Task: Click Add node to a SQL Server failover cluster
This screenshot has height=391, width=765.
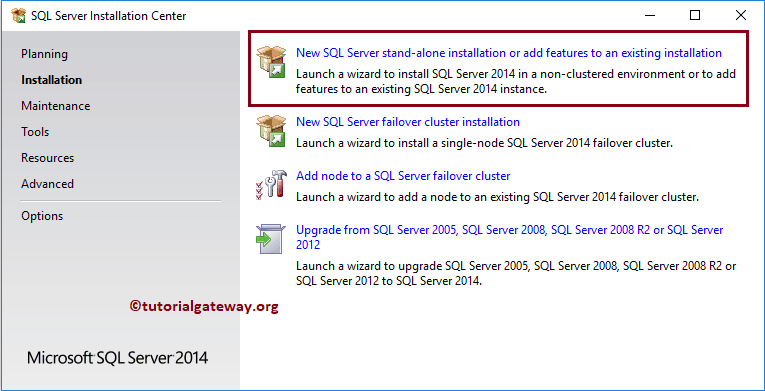Action: pyautogui.click(x=403, y=176)
